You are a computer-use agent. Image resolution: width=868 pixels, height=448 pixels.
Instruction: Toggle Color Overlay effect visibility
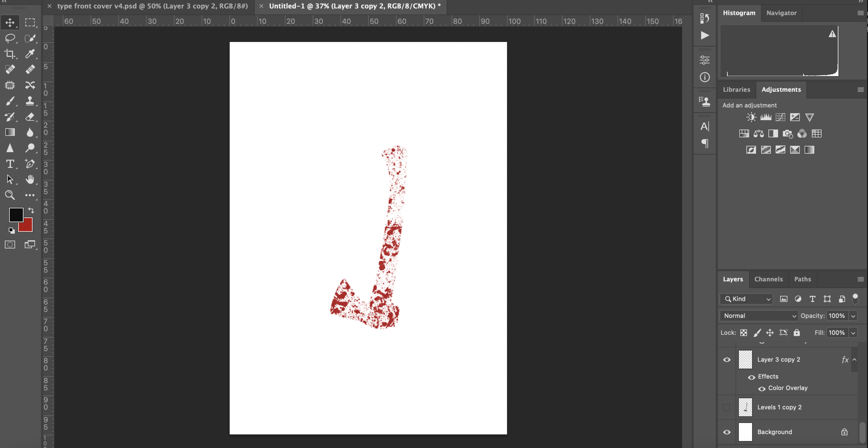coord(762,389)
